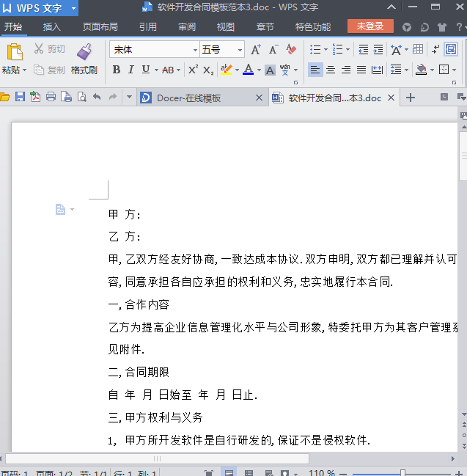This screenshot has height=476, width=467.
Task: Expand the borders dropdown arrow
Action: (455, 70)
